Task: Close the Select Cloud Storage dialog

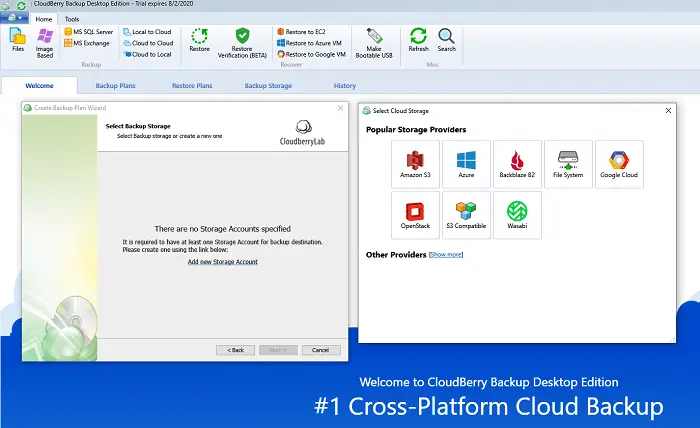Action: tap(668, 111)
